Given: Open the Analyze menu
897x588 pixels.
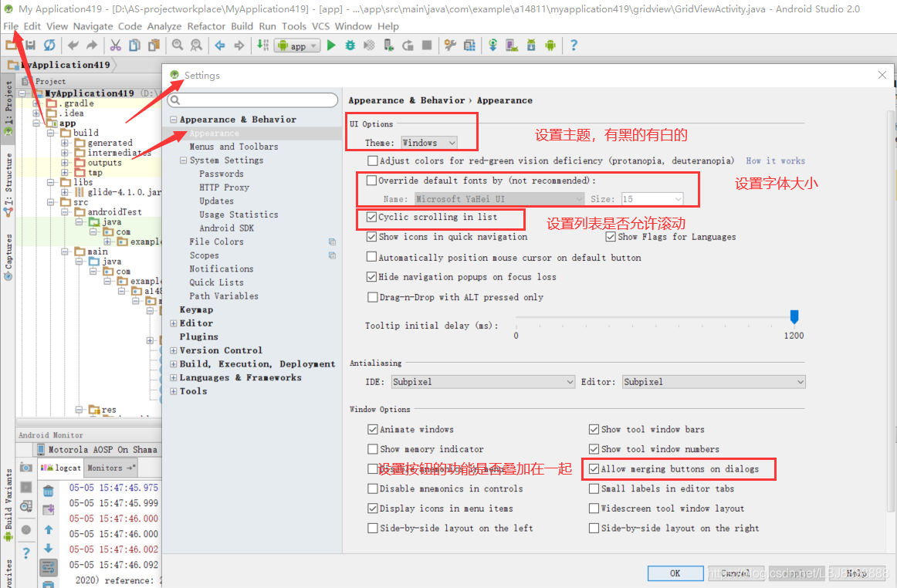Looking at the screenshot, I should (164, 26).
